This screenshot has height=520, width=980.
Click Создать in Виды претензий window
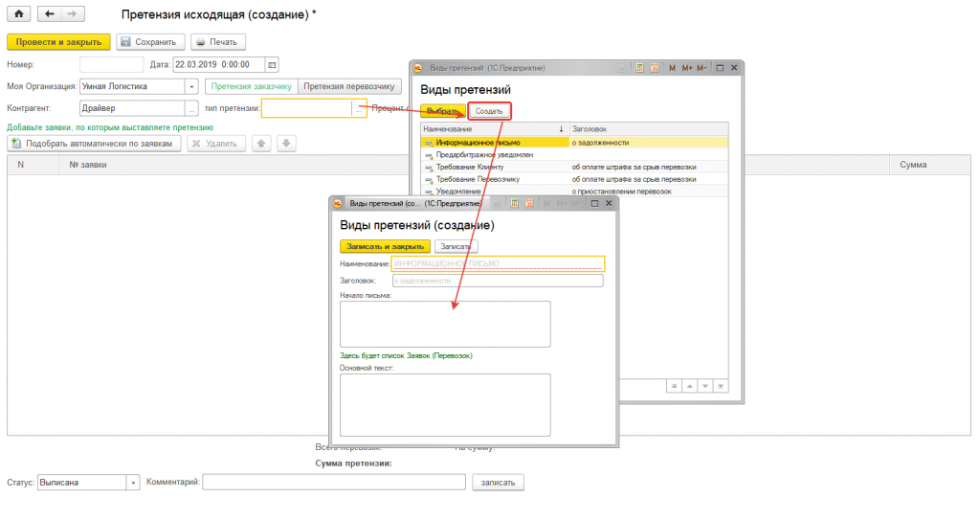coord(489,111)
